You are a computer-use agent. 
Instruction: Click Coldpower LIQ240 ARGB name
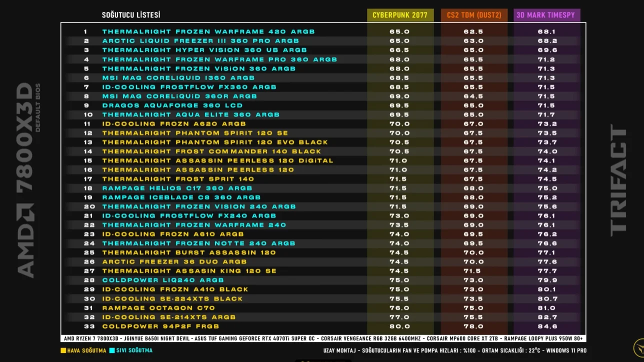coord(163,280)
